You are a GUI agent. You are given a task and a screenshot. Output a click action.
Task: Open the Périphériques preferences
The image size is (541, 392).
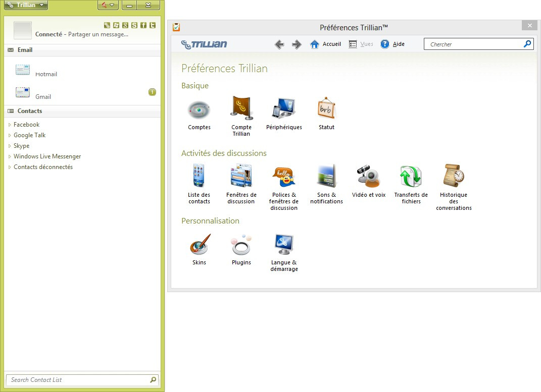click(284, 114)
